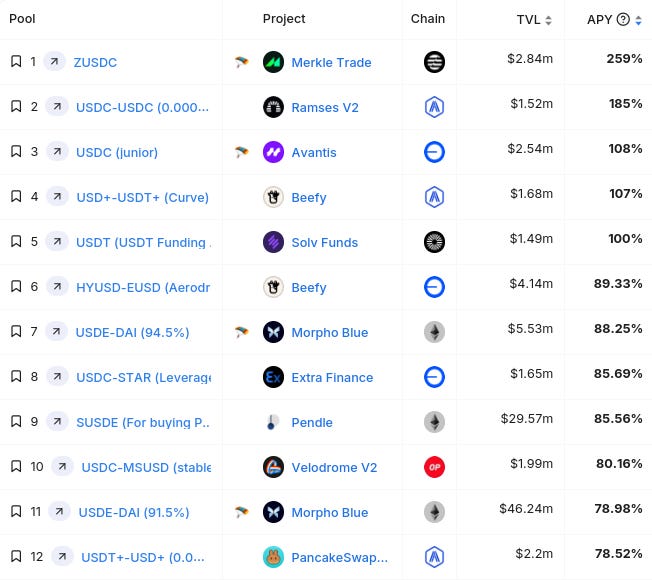
Task: Open the SUSDE (For buying P.. pool link
Action: (143, 422)
